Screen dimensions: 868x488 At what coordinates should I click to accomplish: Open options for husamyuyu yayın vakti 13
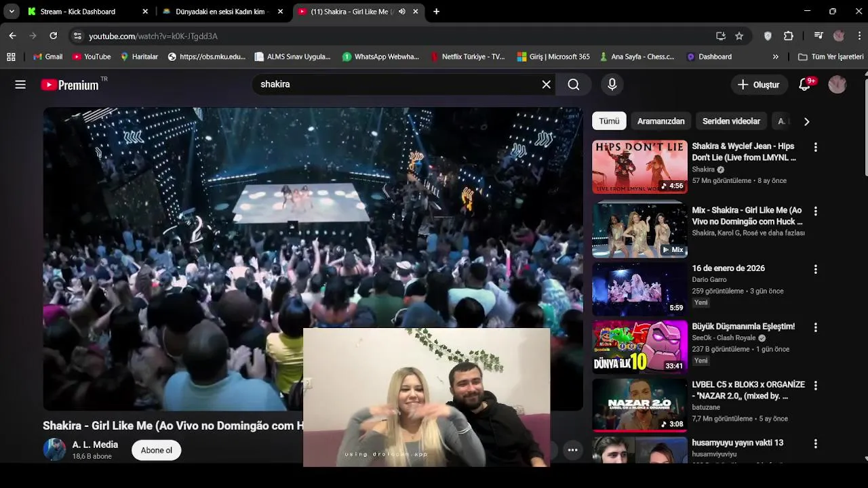[816, 444]
